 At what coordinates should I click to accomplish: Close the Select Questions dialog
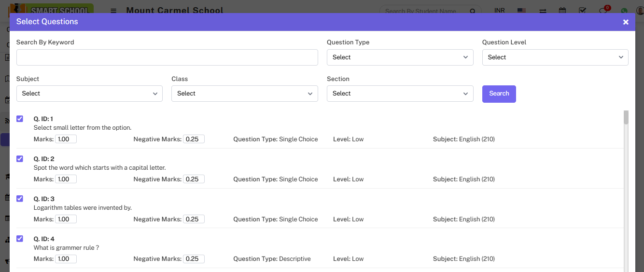coord(626,22)
